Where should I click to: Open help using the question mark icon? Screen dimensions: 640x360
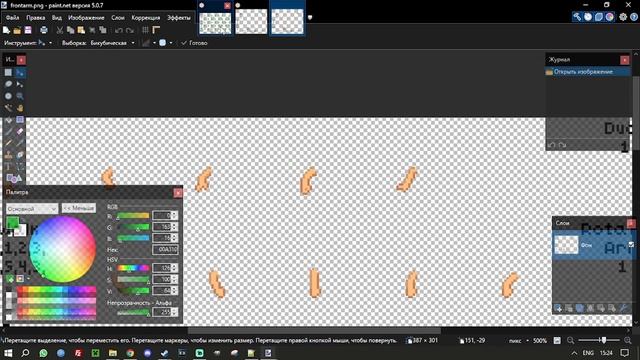(x=633, y=17)
